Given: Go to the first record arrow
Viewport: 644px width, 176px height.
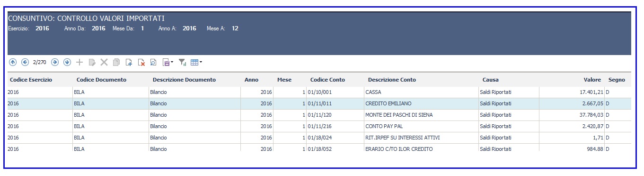Looking at the screenshot, I should 13,62.
